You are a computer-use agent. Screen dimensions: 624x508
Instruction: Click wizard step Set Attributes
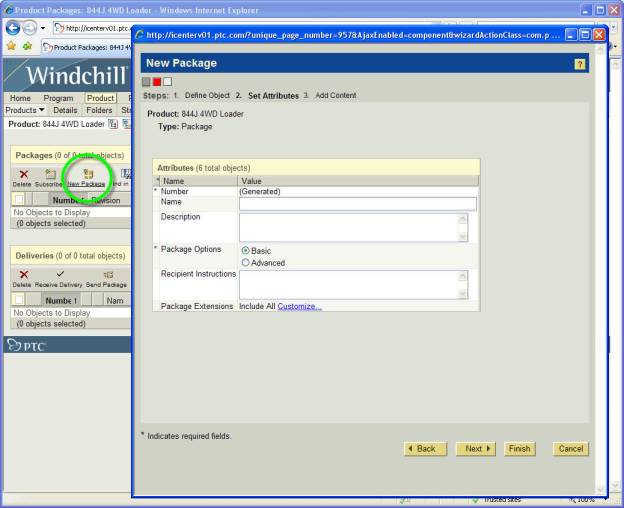pyautogui.click(x=273, y=95)
